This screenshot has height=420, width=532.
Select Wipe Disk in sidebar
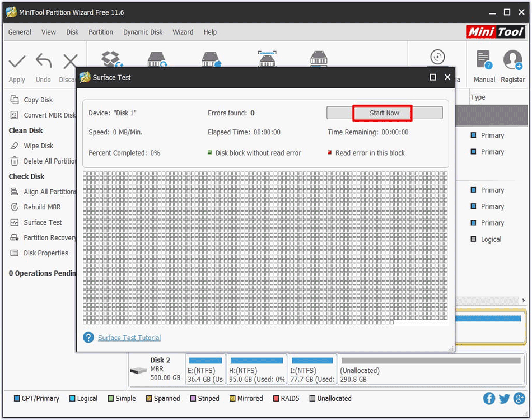click(38, 146)
